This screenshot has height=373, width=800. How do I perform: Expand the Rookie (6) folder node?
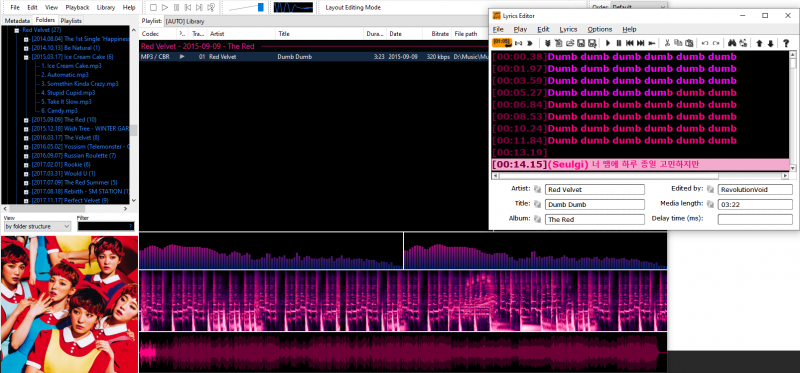26,164
